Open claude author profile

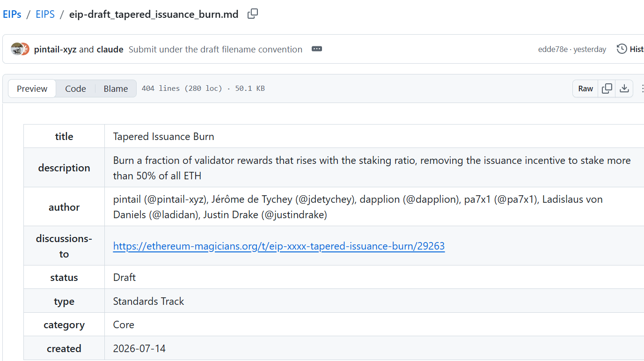tap(110, 49)
